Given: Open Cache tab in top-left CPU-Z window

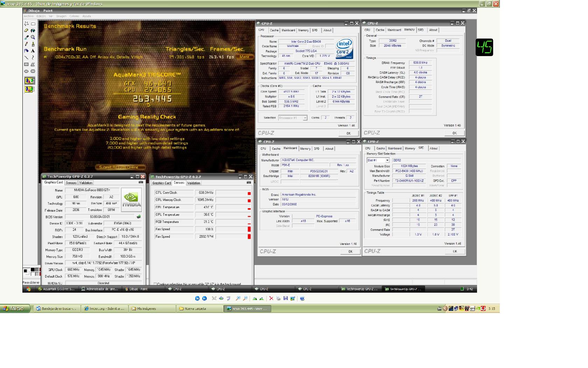Looking at the screenshot, I should pos(274,30).
